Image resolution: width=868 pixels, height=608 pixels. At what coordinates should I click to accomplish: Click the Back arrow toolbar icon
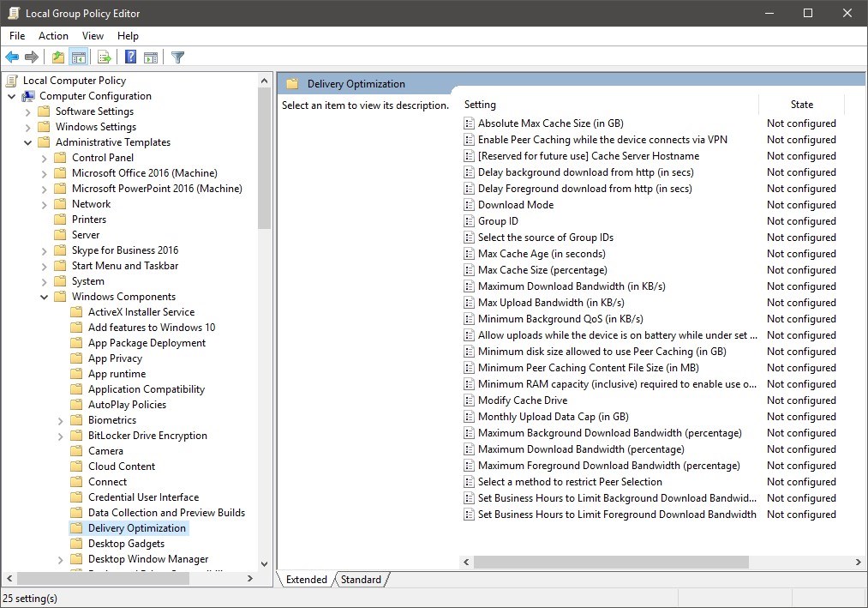pos(12,57)
